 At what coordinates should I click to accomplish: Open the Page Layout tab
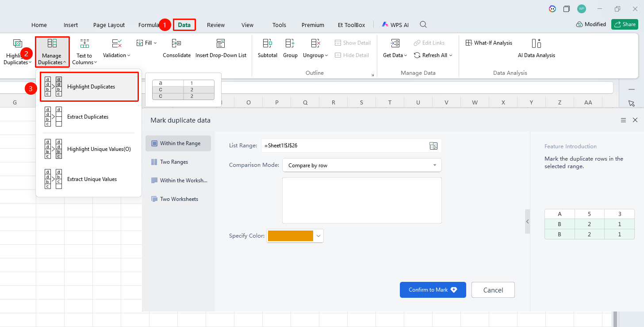109,25
